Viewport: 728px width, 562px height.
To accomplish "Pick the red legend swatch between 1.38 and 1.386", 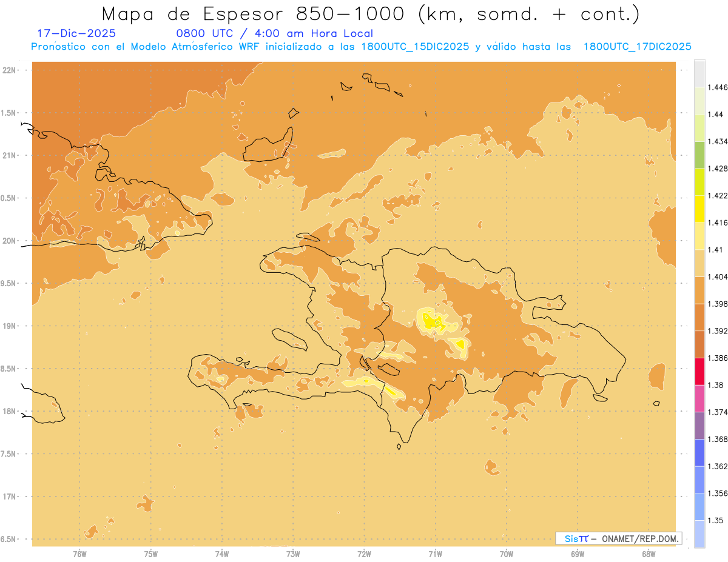I will click(x=699, y=371).
